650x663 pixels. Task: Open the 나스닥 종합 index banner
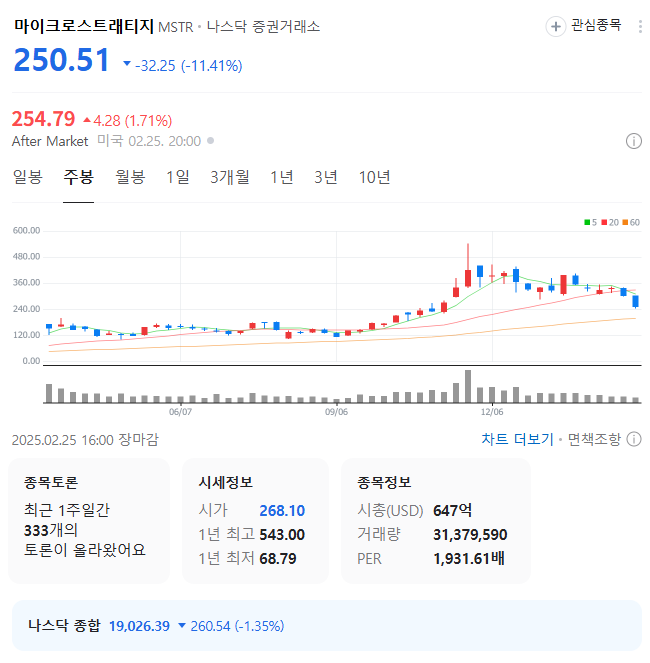326,625
